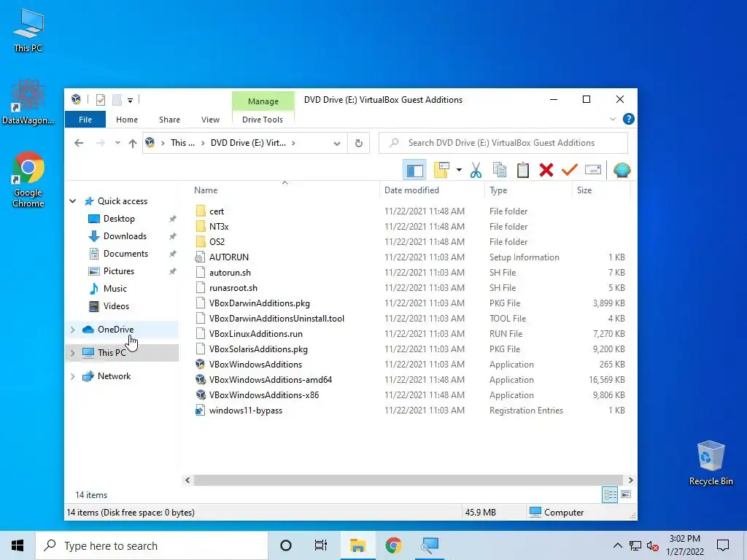Expand the Network tree node
Screen dimensions: 747x560
coord(72,376)
